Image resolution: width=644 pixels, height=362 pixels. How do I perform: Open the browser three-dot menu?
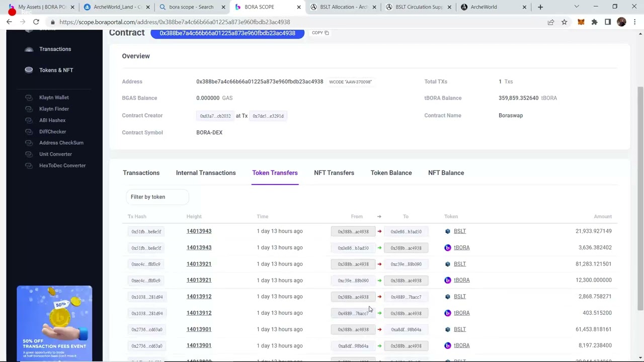coord(635,22)
